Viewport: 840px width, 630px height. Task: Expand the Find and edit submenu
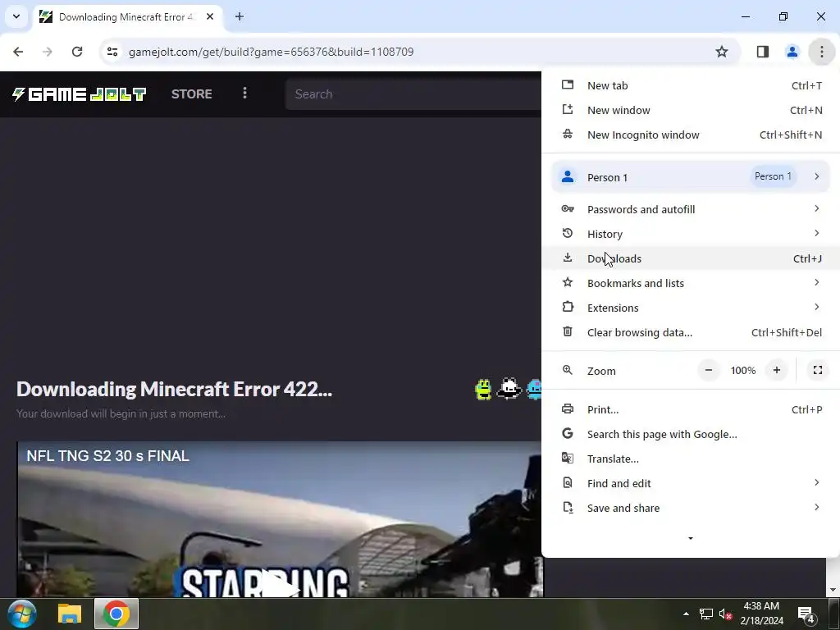691,484
